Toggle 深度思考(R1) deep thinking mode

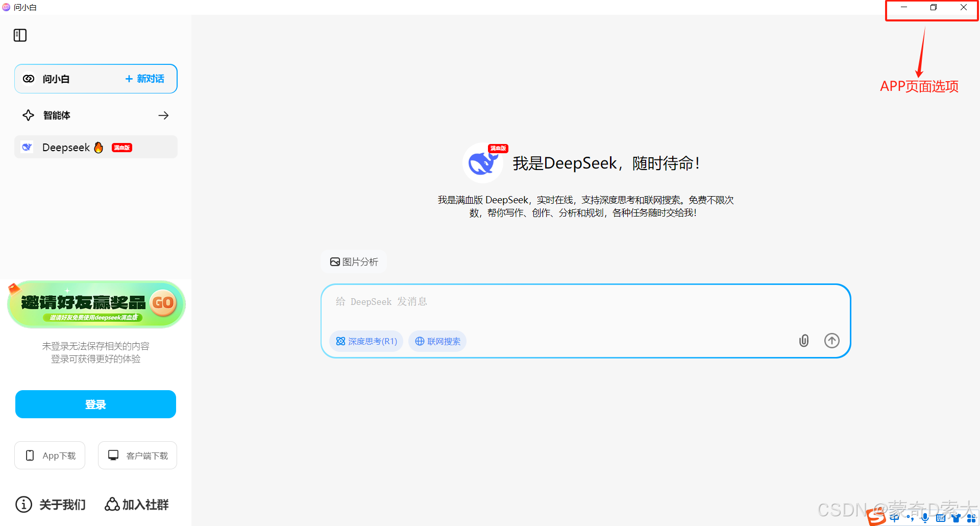pyautogui.click(x=366, y=341)
